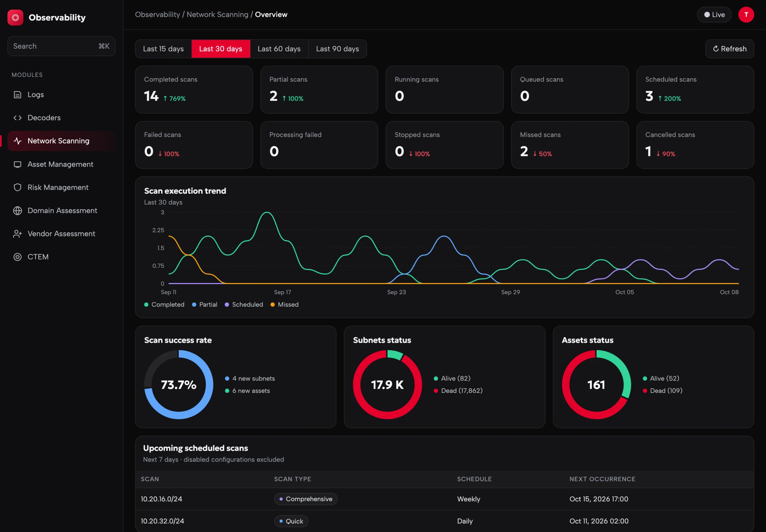Viewport: 766px width, 532px height.
Task: Open the Completed scans card
Action: point(194,90)
